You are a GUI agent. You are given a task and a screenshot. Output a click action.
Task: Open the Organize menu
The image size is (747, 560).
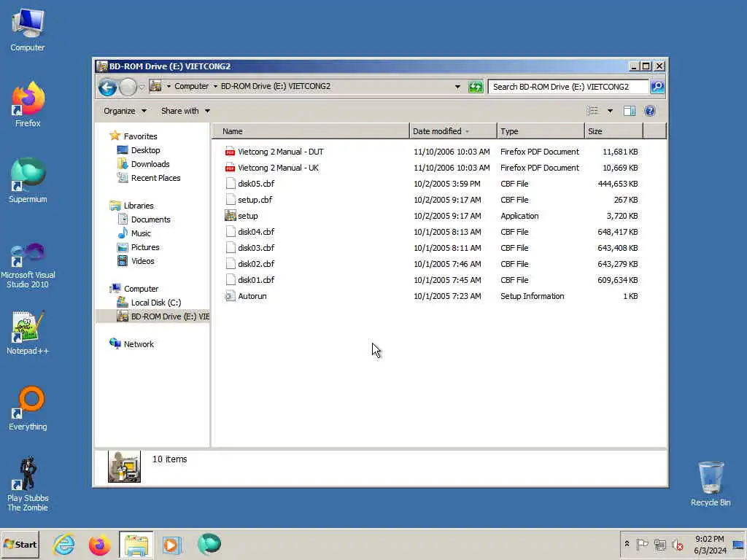(125, 111)
